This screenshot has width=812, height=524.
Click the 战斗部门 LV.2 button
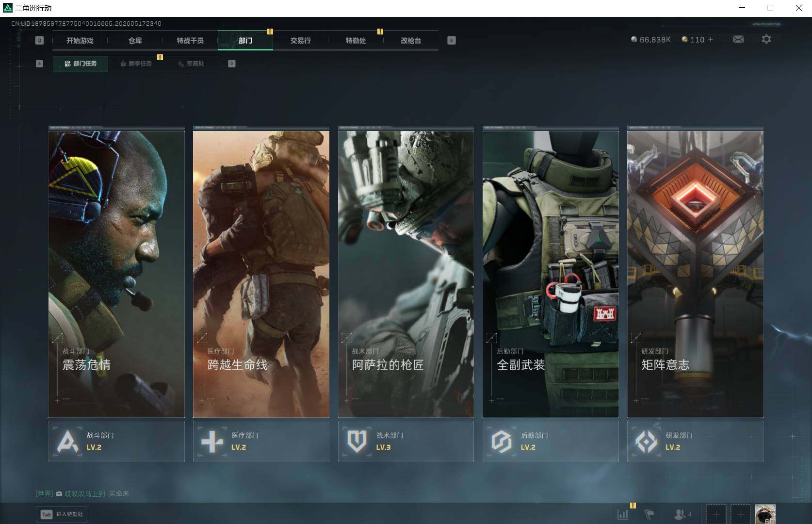[x=116, y=441]
